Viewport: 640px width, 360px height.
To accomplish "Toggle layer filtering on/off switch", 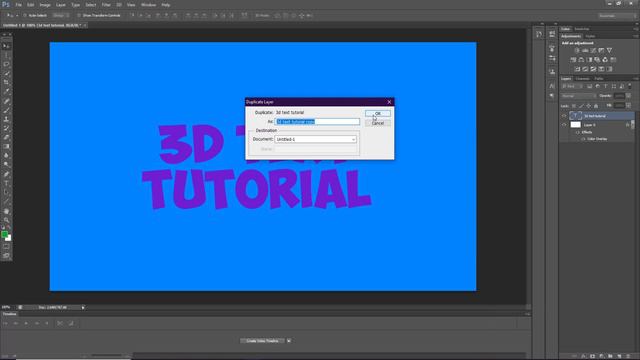I will pyautogui.click(x=630, y=86).
